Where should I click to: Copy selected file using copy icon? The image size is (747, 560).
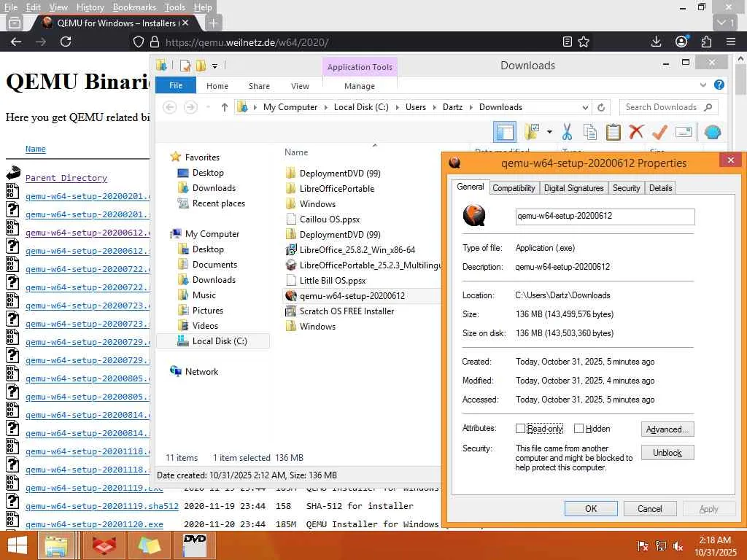coord(589,132)
